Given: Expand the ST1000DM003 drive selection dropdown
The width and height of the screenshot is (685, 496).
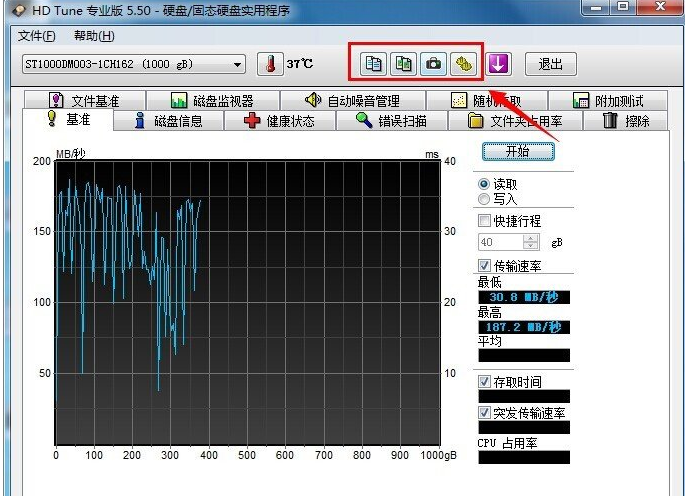Looking at the screenshot, I should (x=238, y=65).
